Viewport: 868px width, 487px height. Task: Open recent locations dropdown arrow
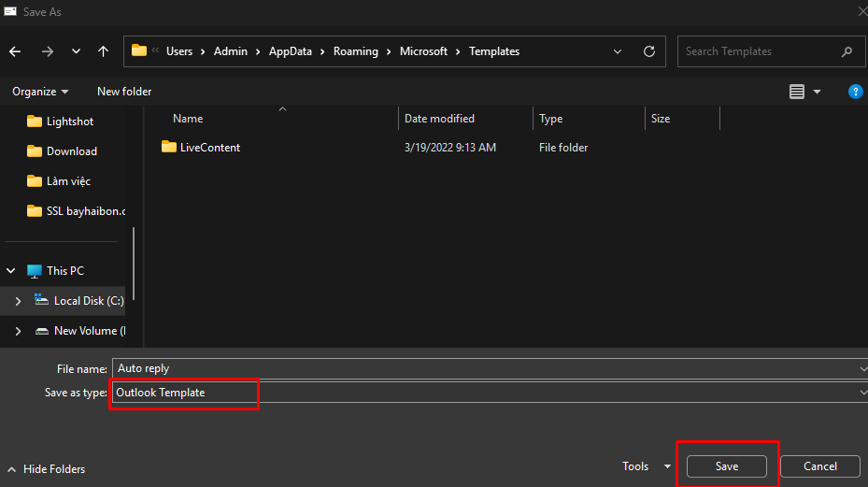(x=76, y=51)
